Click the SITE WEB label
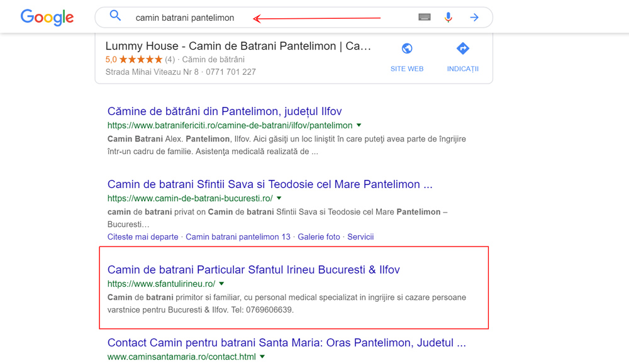Screen dimensions: 629x364 (x=407, y=69)
